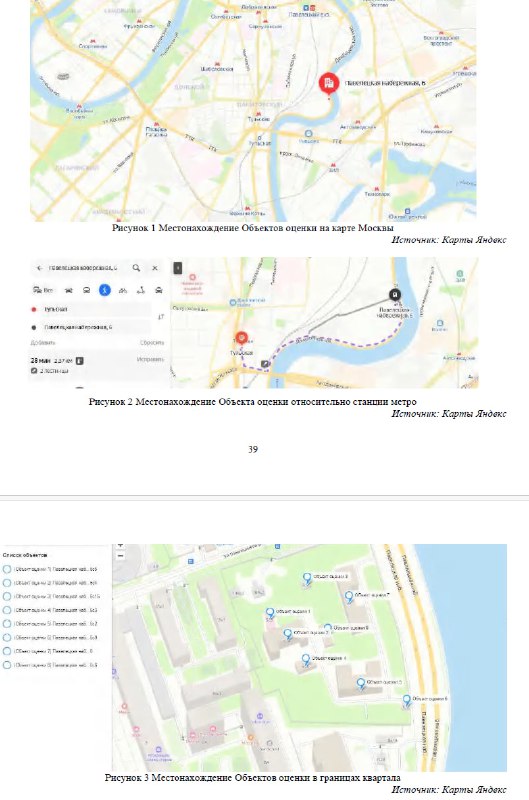Select the circle for Объект оценки 5 in list
This screenshot has height=800, width=529.
coord(7,624)
